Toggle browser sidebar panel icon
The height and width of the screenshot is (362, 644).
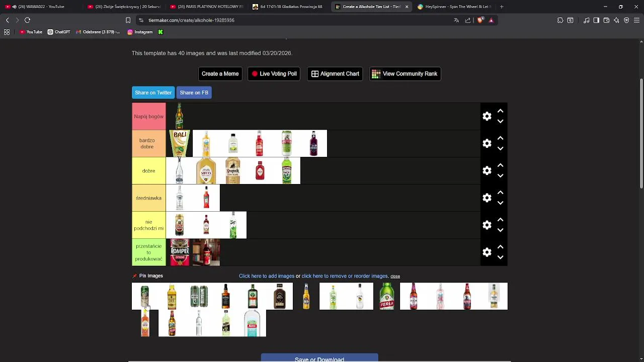pos(596,20)
